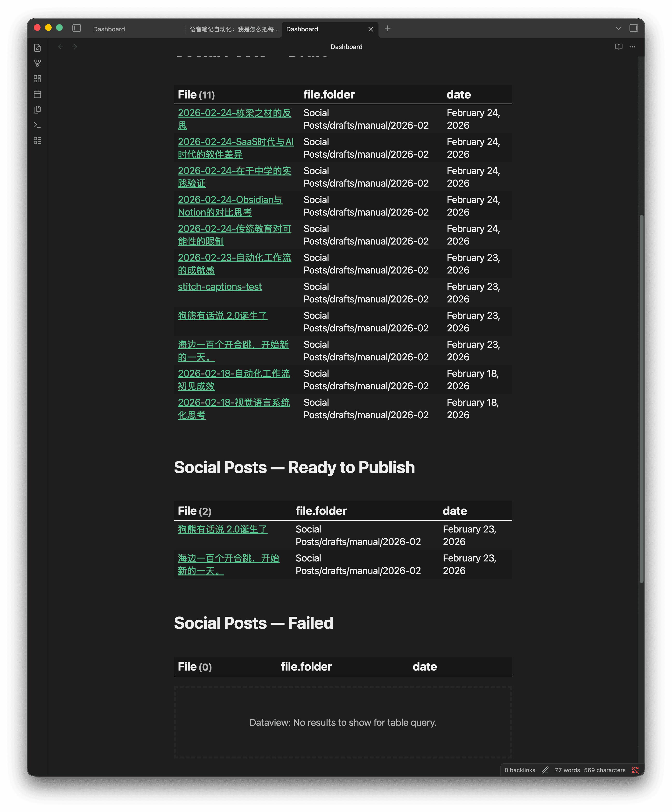Image resolution: width=672 pixels, height=812 pixels.
Task: Open today's daily note calendar icon
Action: [x=37, y=94]
